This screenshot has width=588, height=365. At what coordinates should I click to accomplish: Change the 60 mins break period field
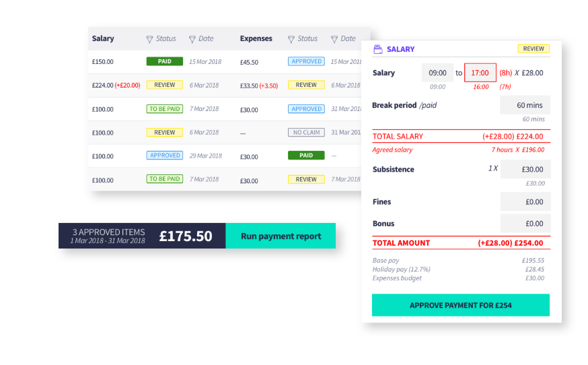(525, 105)
